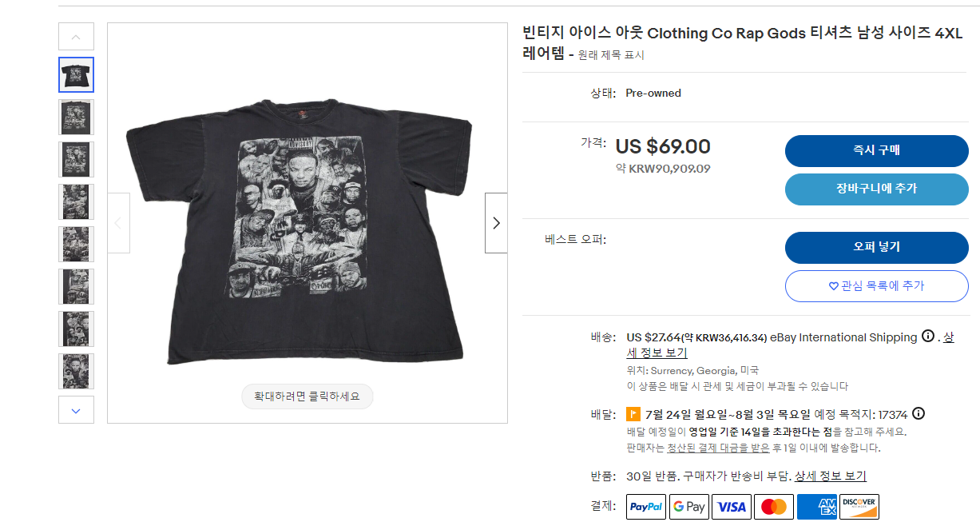Select the first shirt thumbnail
Viewport: 980px width, 522px height.
click(77, 75)
